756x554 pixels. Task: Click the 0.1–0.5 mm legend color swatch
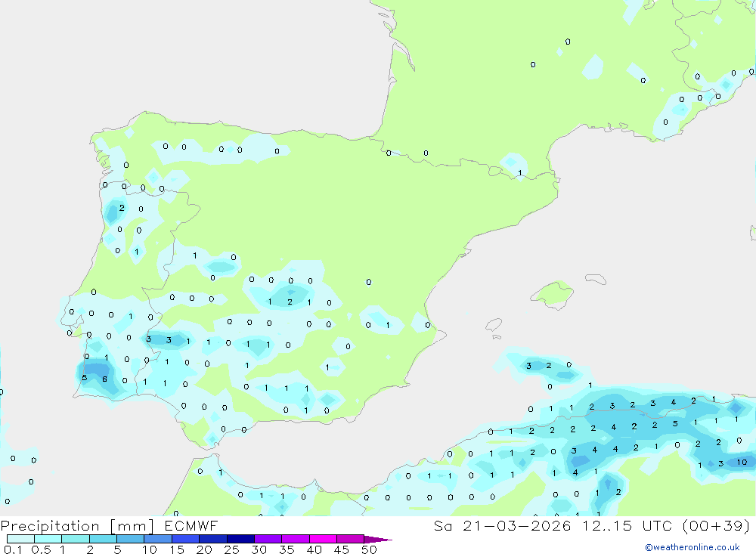[20, 539]
